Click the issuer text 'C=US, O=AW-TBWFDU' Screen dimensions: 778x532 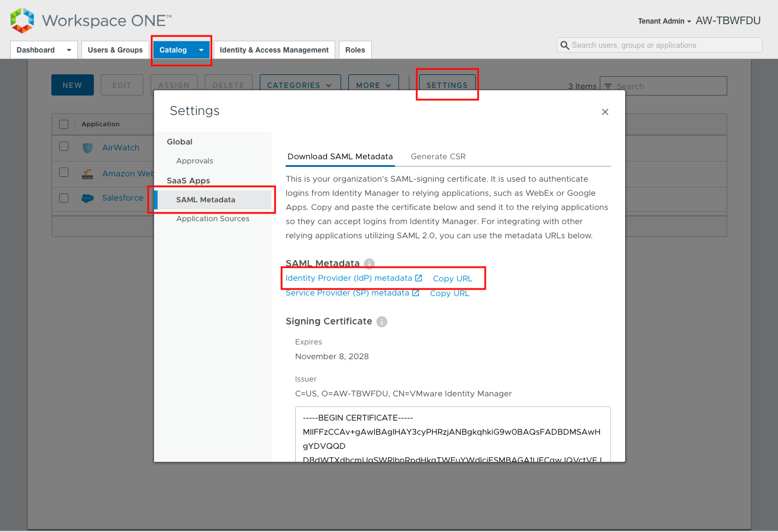[342, 394]
